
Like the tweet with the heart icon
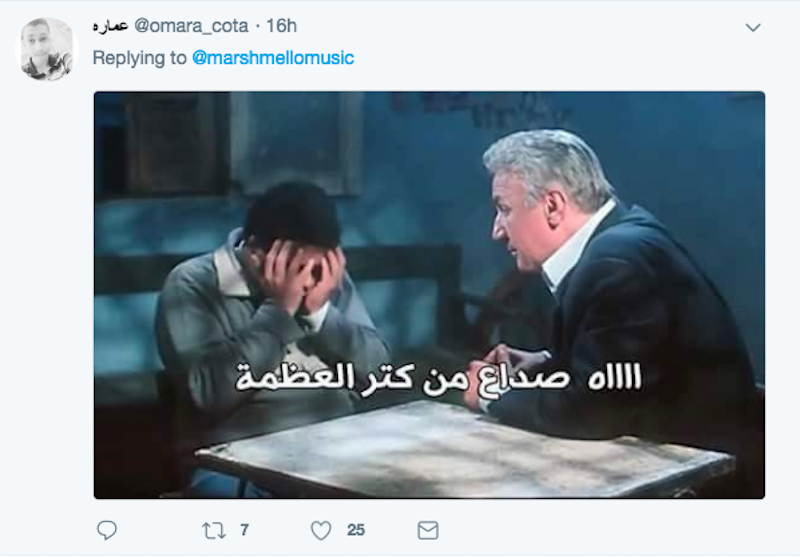321,530
